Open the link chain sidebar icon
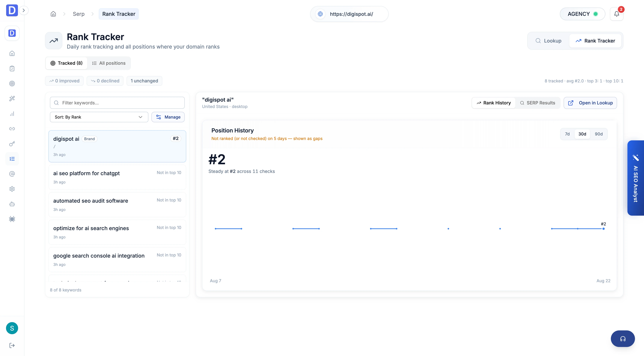This screenshot has width=644, height=356. pyautogui.click(x=12, y=129)
